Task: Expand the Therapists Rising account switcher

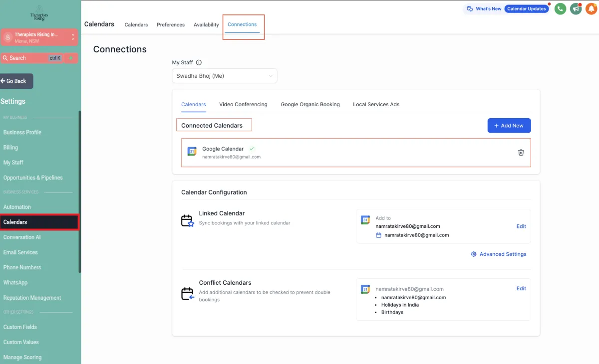Action: [73, 37]
